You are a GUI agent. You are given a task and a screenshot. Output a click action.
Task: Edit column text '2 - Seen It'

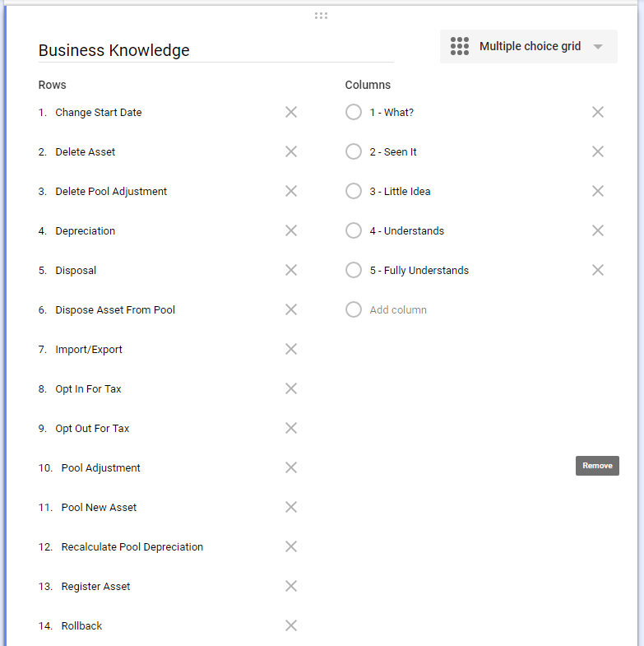point(393,152)
